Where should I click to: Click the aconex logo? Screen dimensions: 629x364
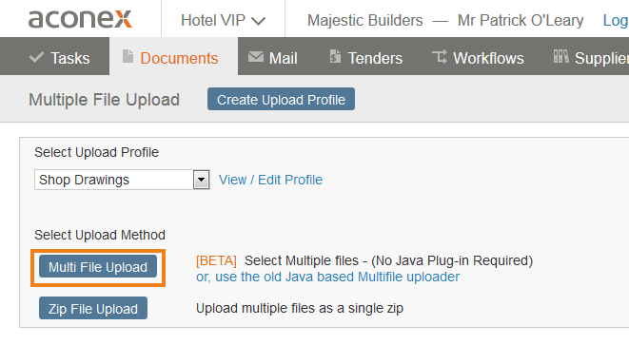coord(80,19)
